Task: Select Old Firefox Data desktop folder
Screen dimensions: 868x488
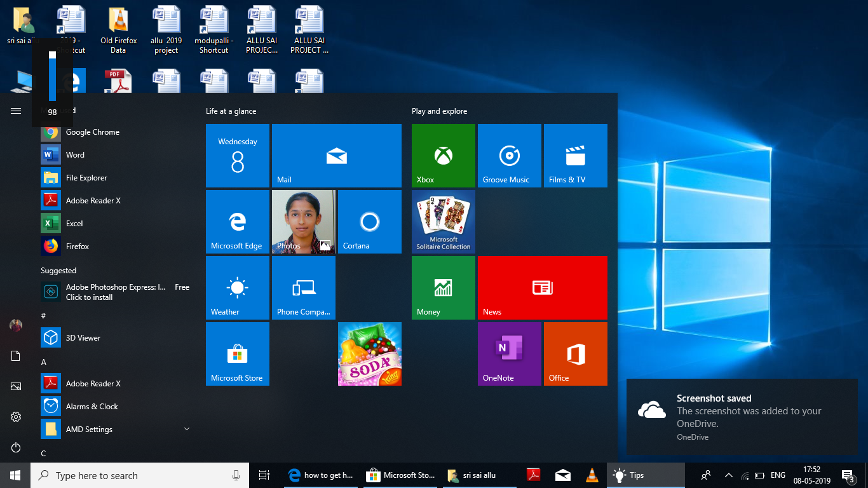Action: tap(118, 30)
